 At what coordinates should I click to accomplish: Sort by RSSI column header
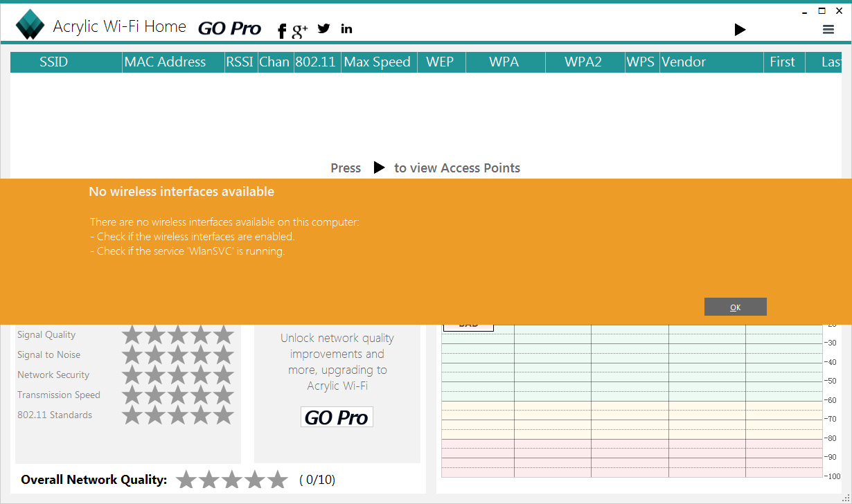pos(240,62)
